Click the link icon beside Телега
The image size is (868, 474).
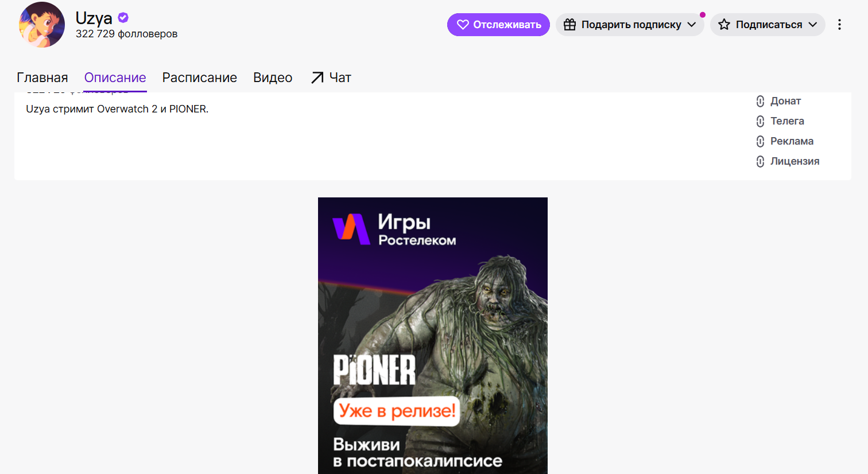click(760, 122)
